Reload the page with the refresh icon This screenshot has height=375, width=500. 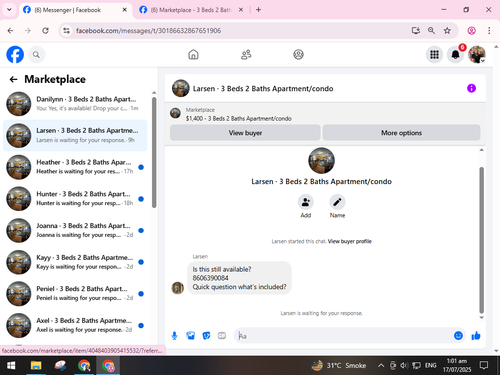45,31
